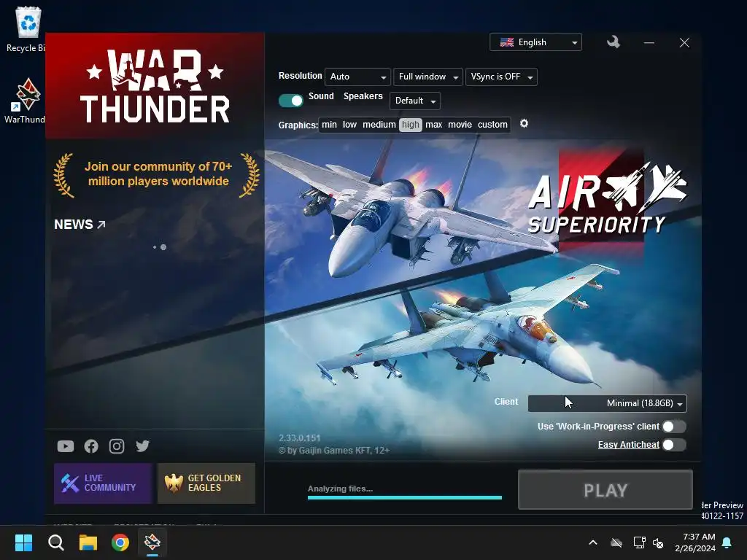
Task: Click the 'Analyzing files...' status text
Action: (340, 489)
